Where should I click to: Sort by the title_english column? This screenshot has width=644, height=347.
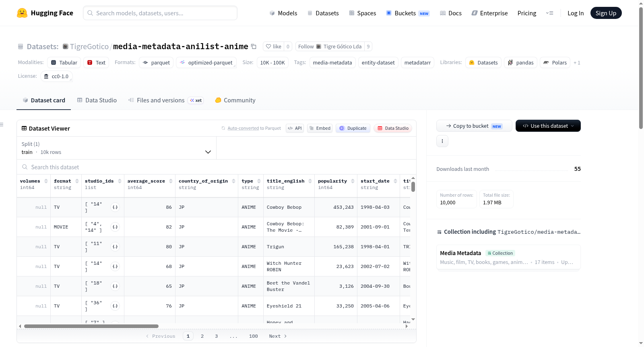click(x=310, y=181)
